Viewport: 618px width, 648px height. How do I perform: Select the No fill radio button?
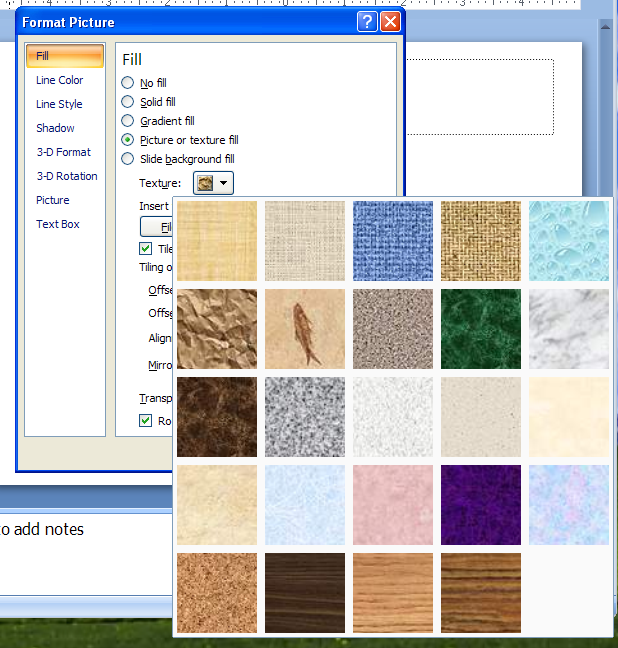coord(127,83)
